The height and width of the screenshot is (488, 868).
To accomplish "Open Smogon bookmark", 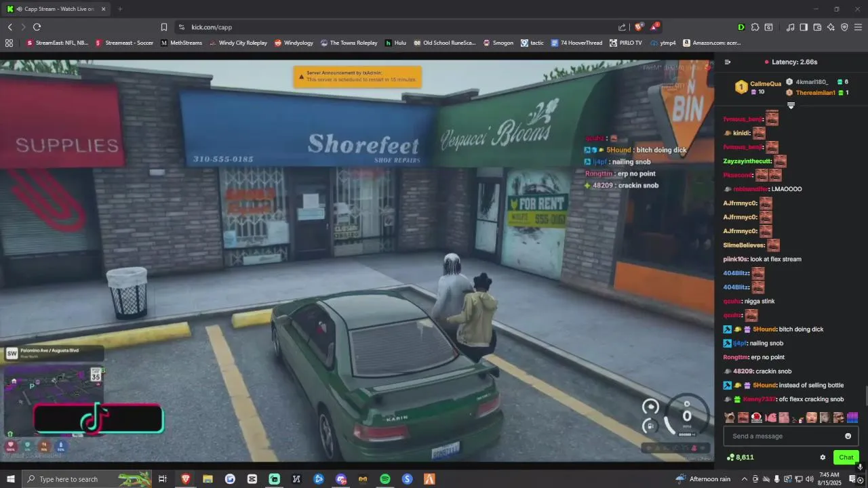I will (498, 43).
